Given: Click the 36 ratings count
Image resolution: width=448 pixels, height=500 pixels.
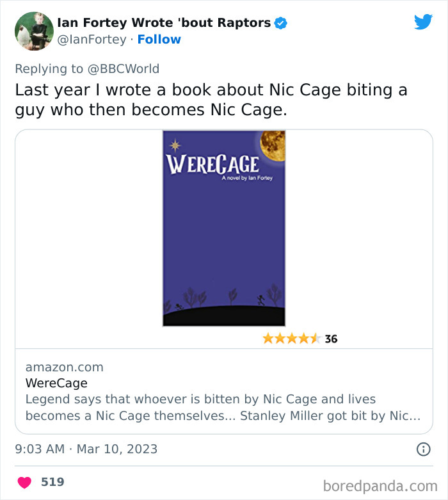Looking at the screenshot, I should (331, 339).
